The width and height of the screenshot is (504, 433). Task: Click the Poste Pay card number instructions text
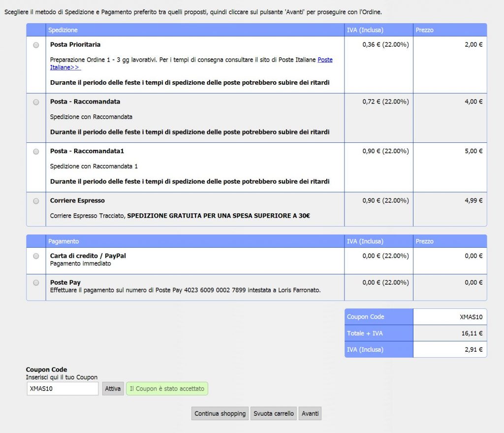[186, 290]
